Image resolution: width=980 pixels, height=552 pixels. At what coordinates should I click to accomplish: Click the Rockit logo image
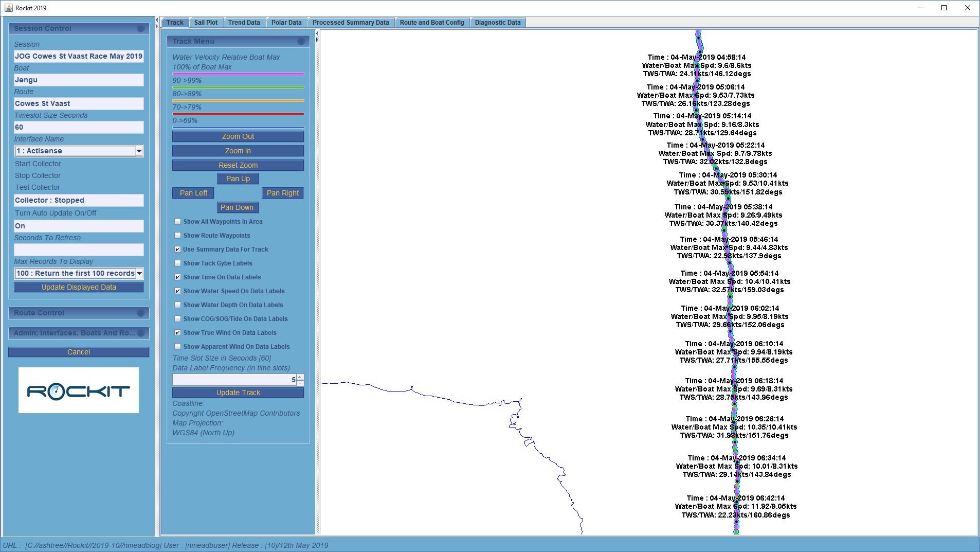pyautogui.click(x=79, y=390)
